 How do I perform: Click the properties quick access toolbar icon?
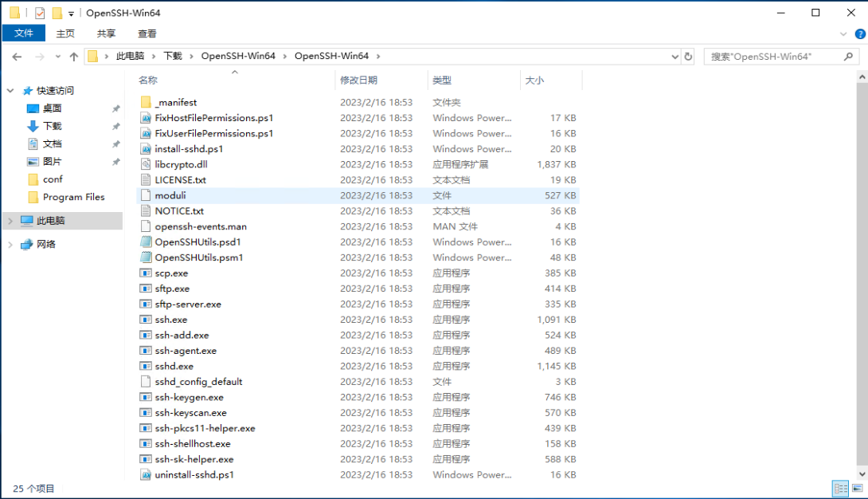tap(40, 13)
